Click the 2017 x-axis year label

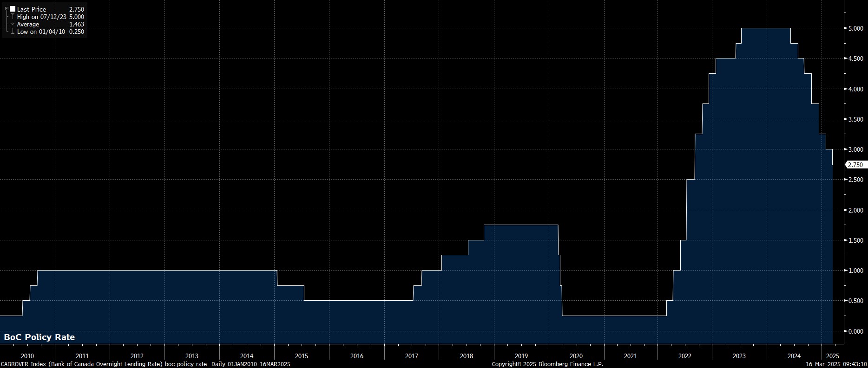click(412, 356)
